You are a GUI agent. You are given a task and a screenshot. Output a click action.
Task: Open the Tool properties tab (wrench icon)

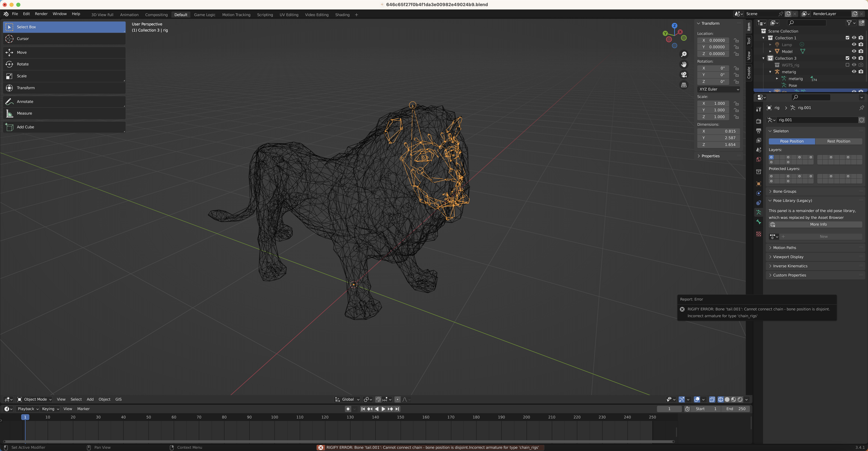pyautogui.click(x=758, y=109)
